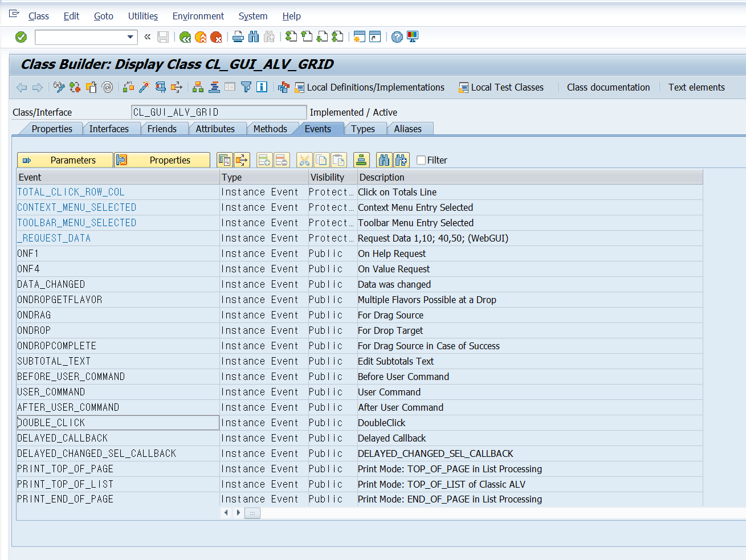This screenshot has width=746, height=560.
Task: Go to the first page with the page icon
Action: coord(291,37)
